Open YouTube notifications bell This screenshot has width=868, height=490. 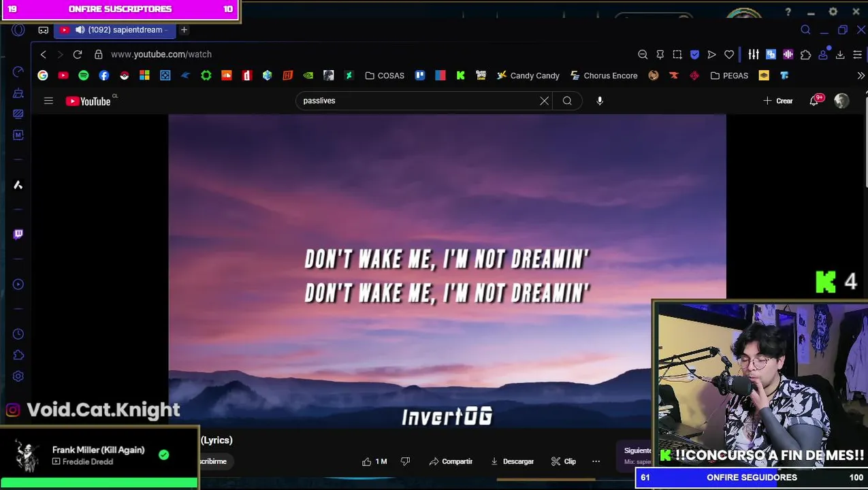click(x=814, y=101)
